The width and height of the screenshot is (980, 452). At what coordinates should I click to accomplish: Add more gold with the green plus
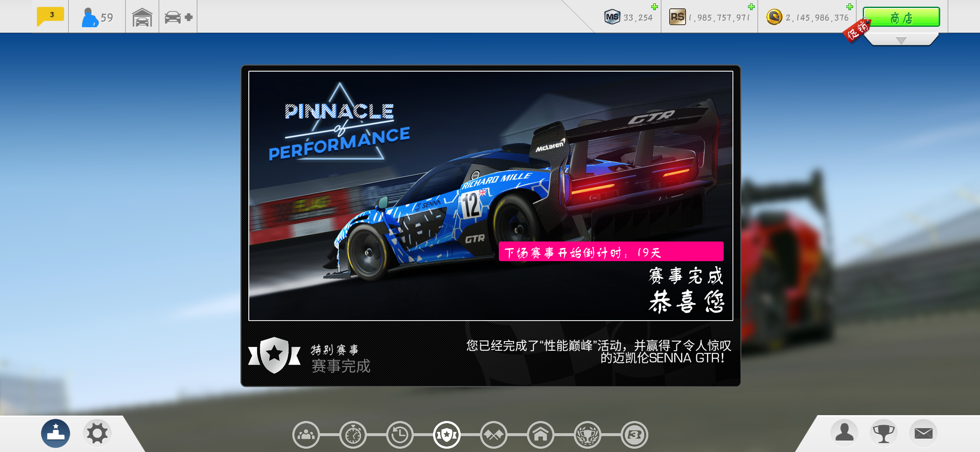pos(850,7)
